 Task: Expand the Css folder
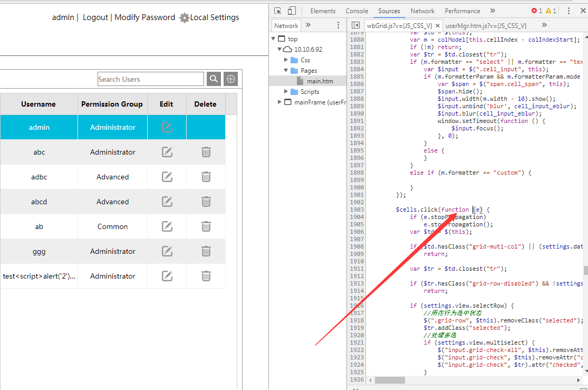[286, 60]
